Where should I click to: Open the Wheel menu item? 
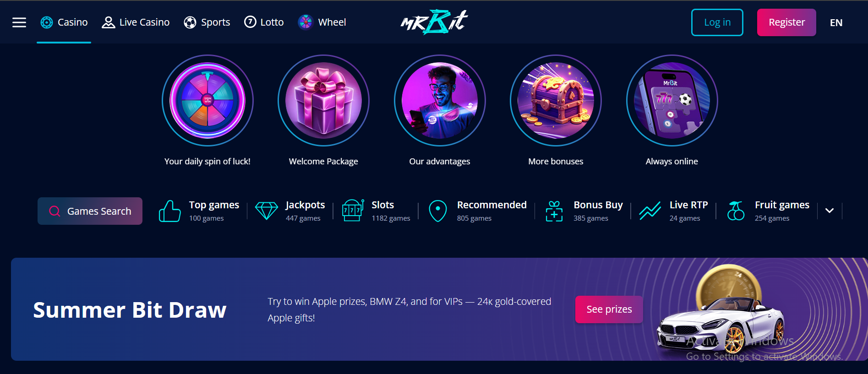click(322, 22)
